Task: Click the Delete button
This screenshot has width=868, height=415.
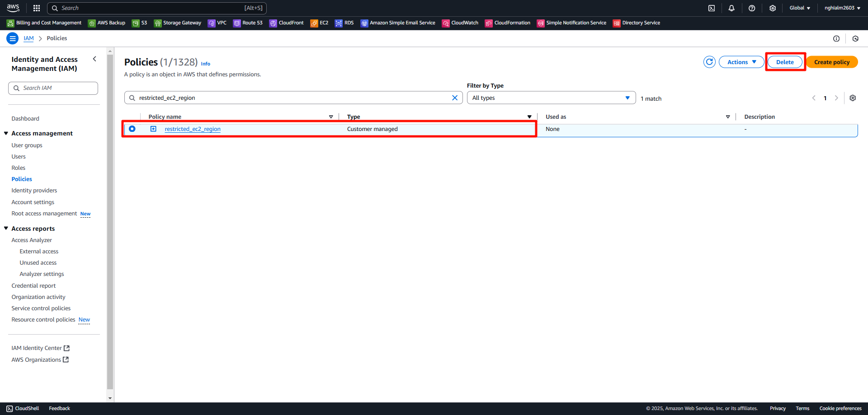Action: pos(785,62)
